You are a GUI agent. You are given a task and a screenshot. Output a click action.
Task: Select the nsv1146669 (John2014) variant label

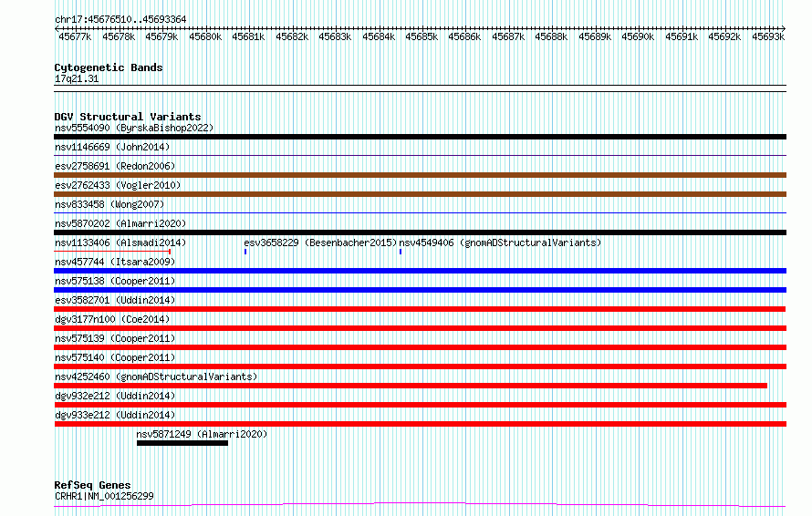point(112,147)
